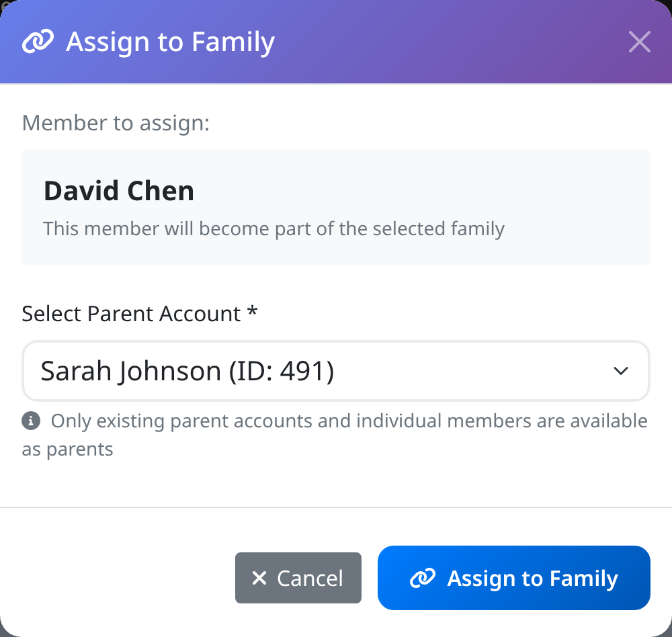This screenshot has height=637, width=672.
Task: Click the info icon next to the parents note
Action: tap(31, 421)
